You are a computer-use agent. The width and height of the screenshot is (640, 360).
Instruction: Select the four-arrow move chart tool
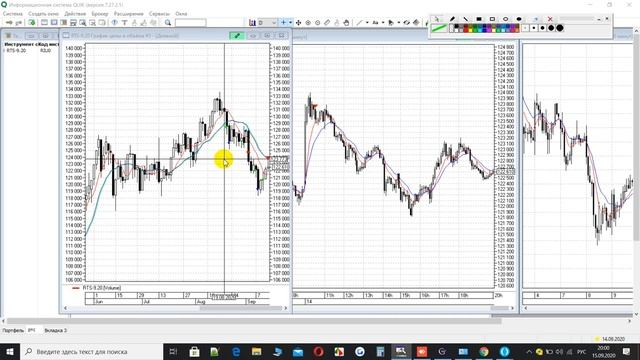(x=298, y=23)
